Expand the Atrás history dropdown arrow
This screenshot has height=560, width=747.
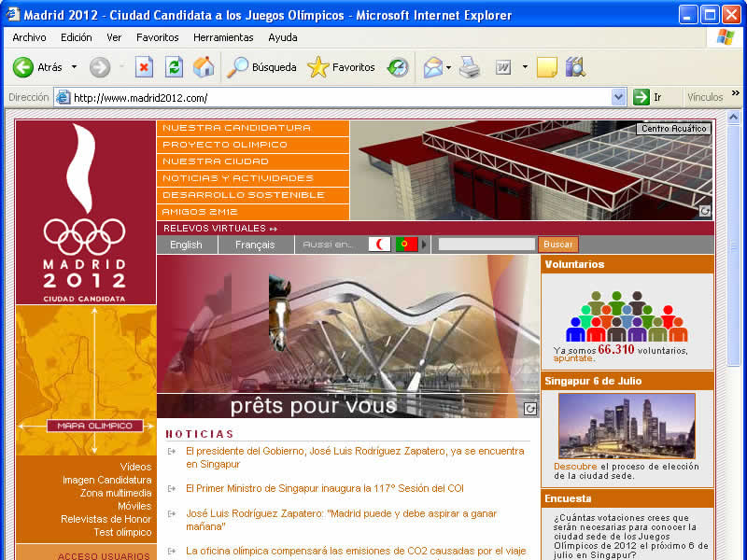tap(75, 67)
